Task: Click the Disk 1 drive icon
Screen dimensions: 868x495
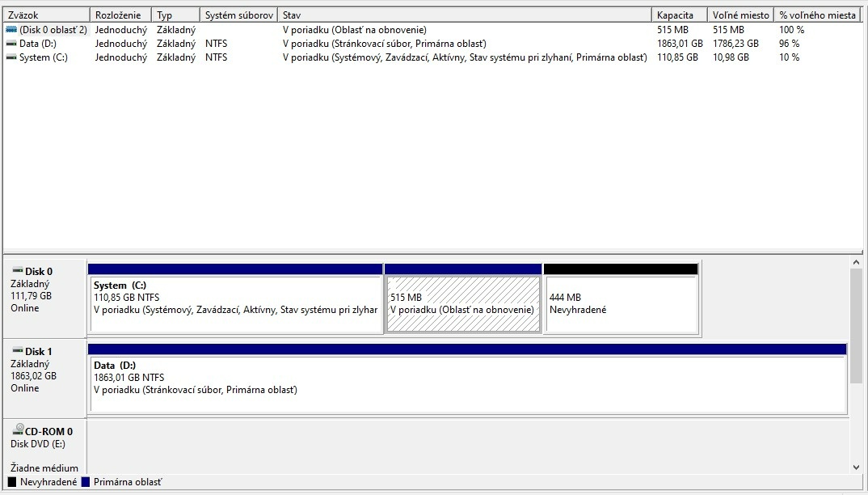Action: point(18,351)
